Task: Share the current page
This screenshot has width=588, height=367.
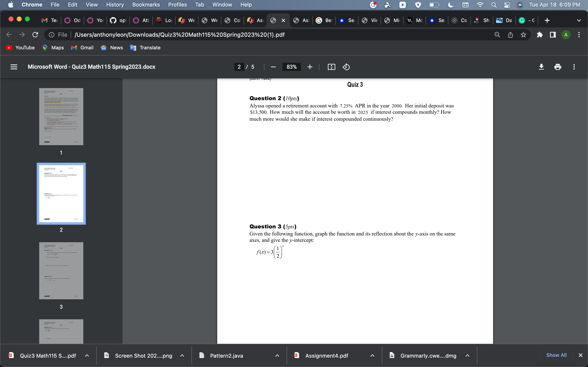Action: (x=510, y=35)
